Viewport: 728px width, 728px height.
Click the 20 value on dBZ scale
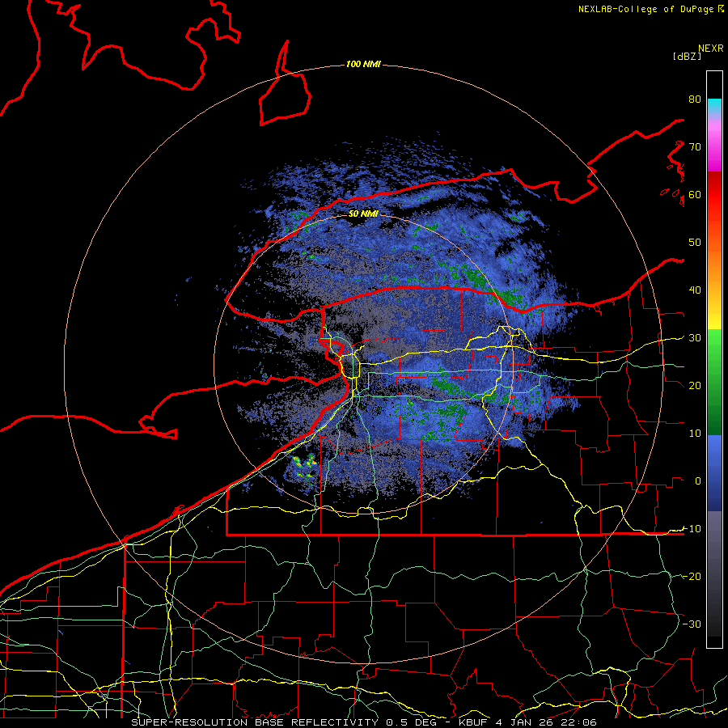[695, 386]
